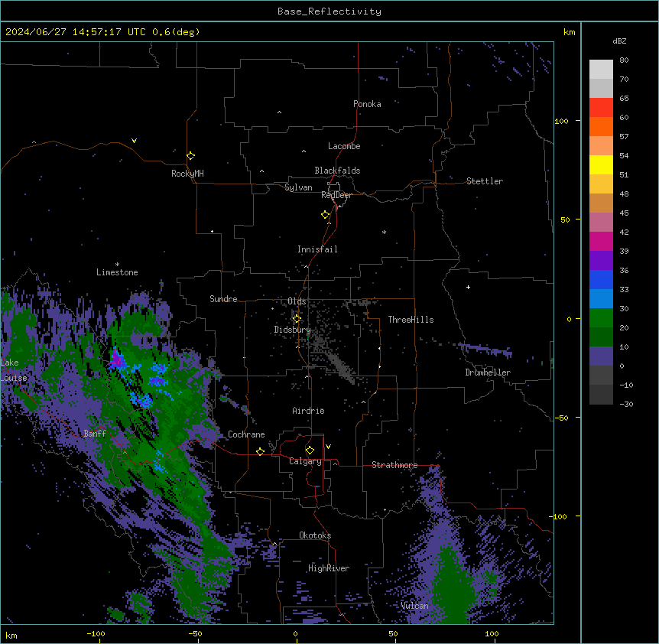
Task: Click the Vulcan town label
Action: pyautogui.click(x=414, y=606)
